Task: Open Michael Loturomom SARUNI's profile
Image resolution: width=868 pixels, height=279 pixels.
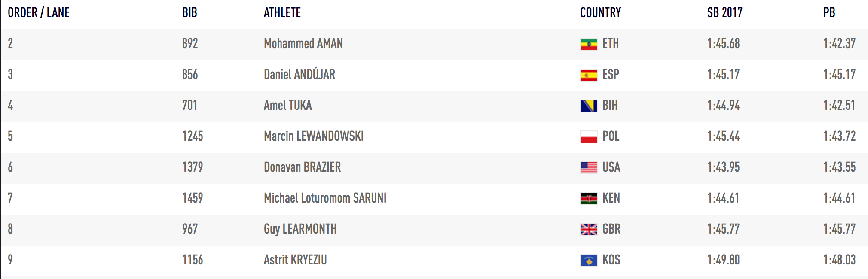Action: click(325, 198)
